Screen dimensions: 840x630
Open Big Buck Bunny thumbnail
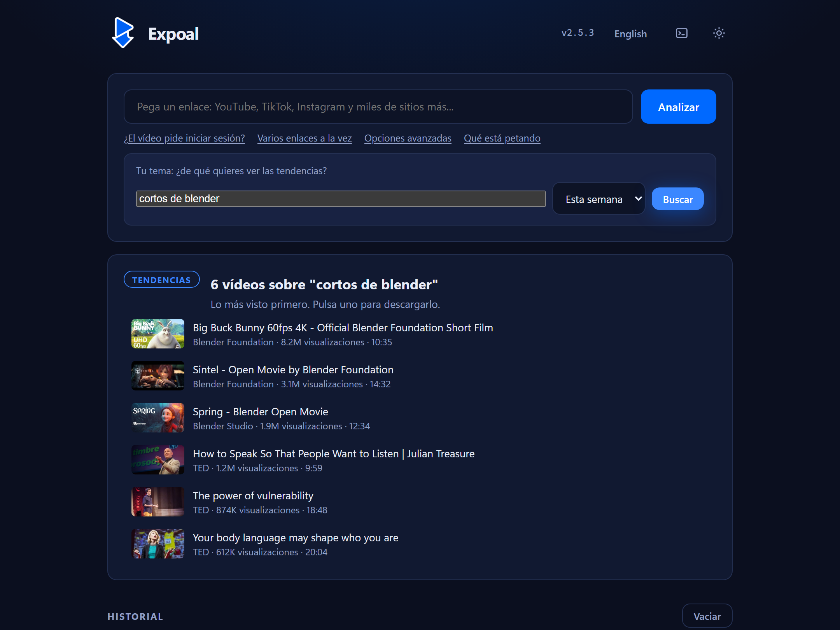coord(158,334)
